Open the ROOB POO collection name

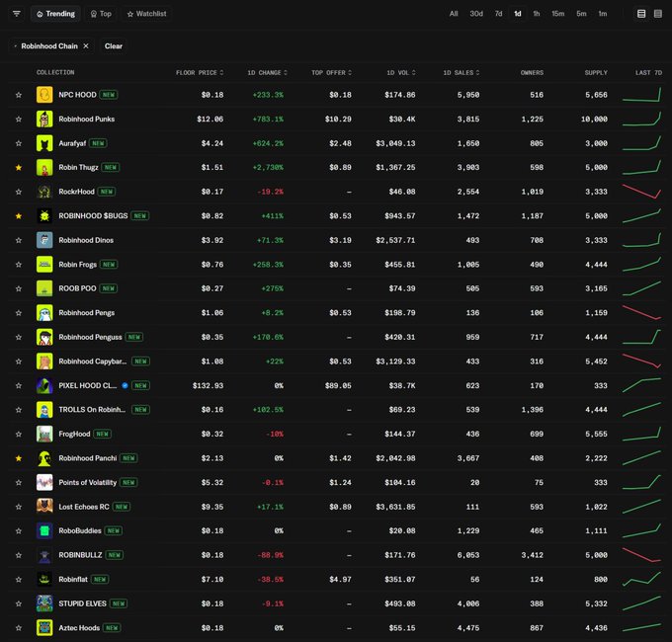point(77,288)
